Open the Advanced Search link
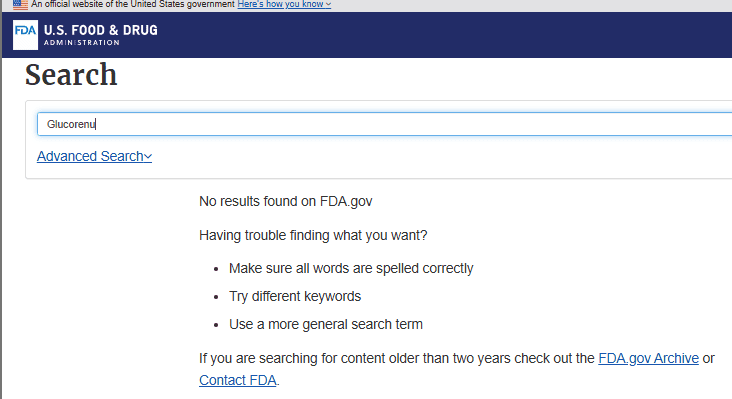Screen dimensions: 732x399 [90, 156]
